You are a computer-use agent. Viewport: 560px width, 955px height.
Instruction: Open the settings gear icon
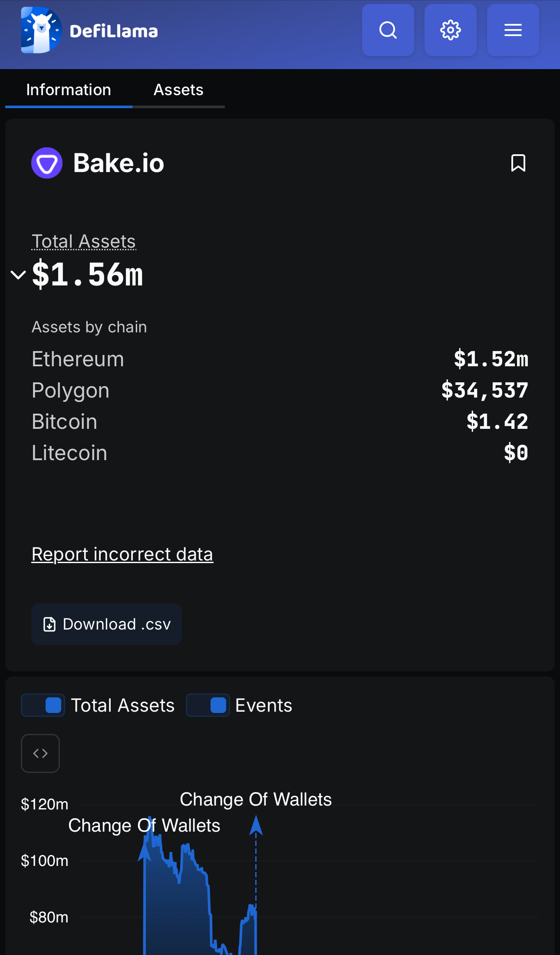450,30
